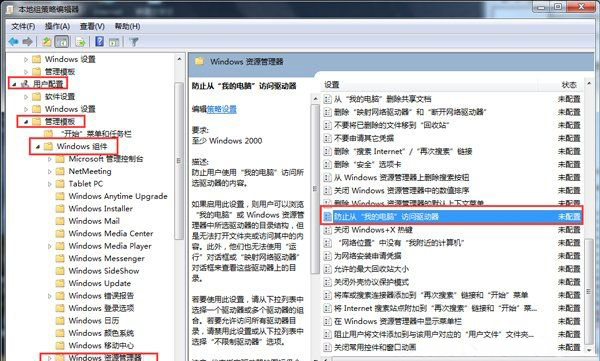Click the settings list scroll up arrow

(x=589, y=84)
